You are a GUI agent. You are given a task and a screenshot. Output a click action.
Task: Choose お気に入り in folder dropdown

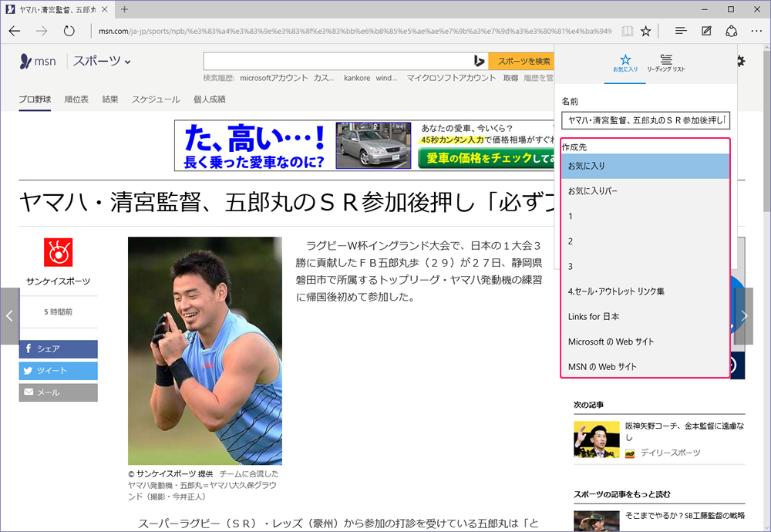click(645, 167)
